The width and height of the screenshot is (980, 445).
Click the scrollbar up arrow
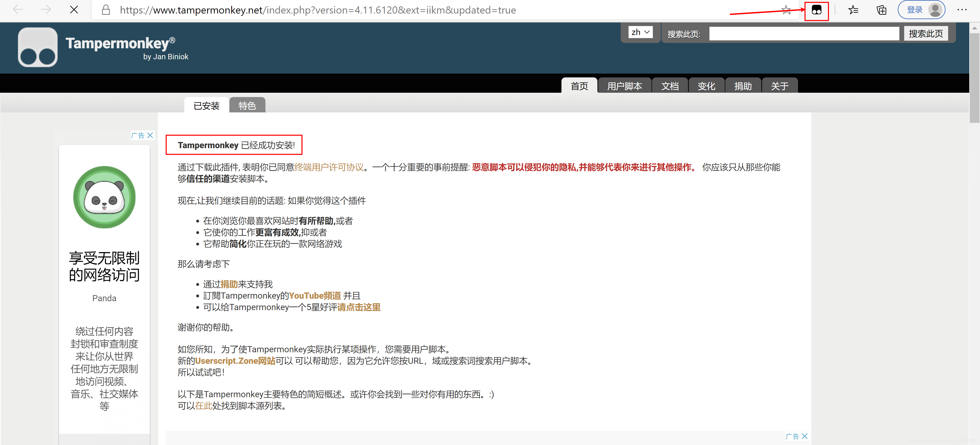coord(975,28)
